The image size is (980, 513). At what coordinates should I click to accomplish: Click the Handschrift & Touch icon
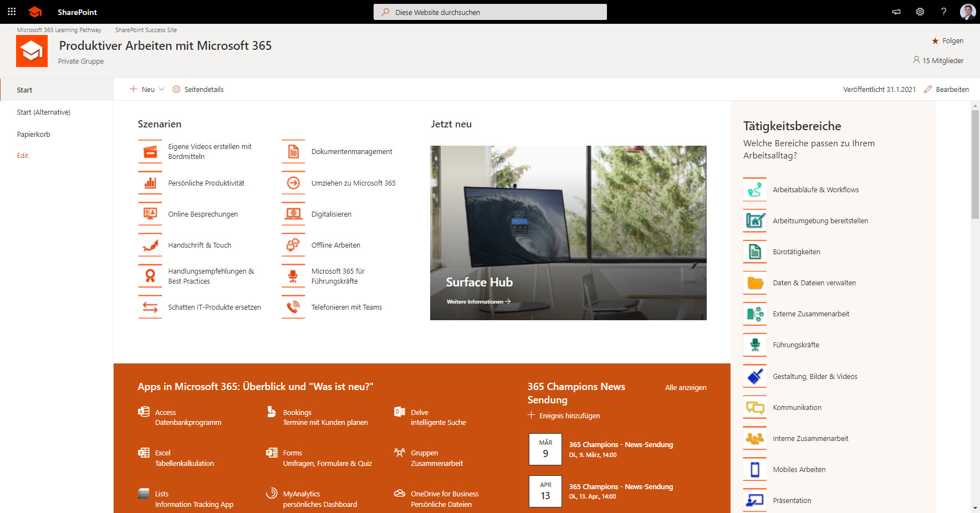tap(150, 245)
